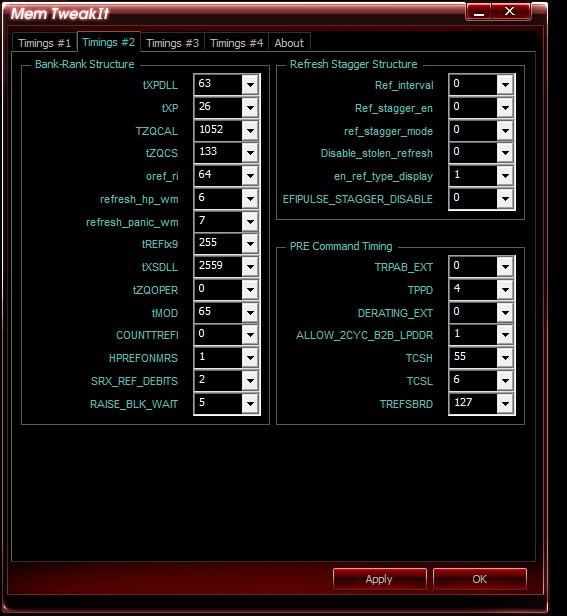Open the tZQCS dropdown list
Screen dimensions: 567x616
point(250,152)
